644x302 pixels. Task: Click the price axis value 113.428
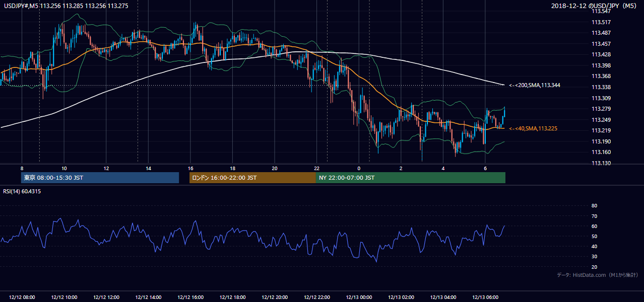coord(601,54)
